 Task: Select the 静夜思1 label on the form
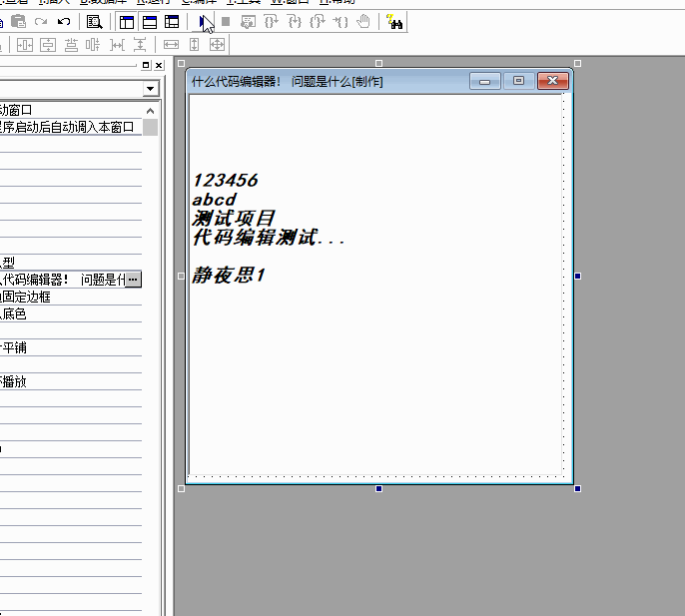click(229, 276)
